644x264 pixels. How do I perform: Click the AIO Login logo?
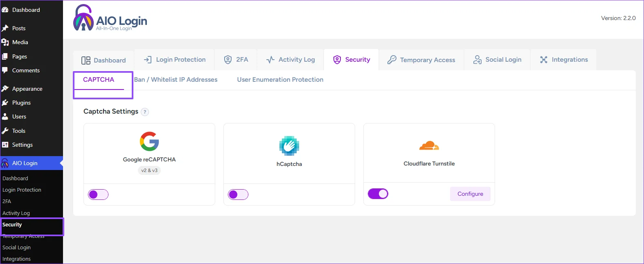pos(110,18)
